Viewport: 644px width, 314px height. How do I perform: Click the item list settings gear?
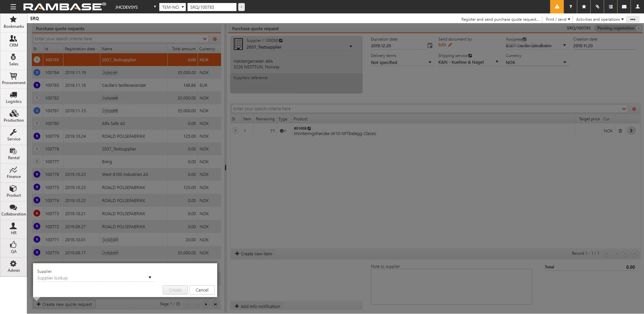tap(634, 109)
